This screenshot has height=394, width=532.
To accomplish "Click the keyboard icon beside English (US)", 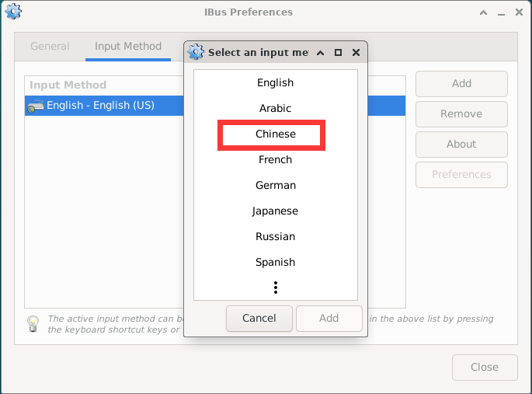I will pyautogui.click(x=36, y=106).
